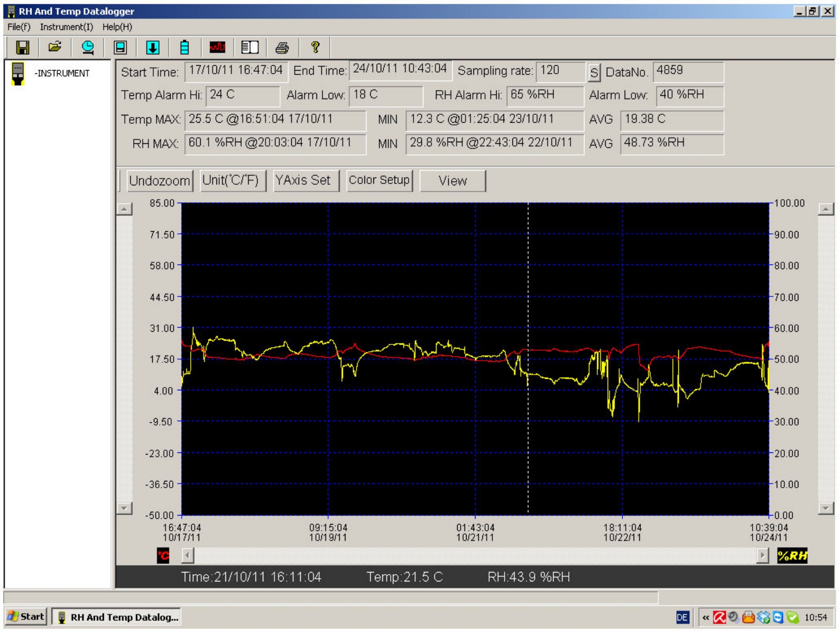
Task: Open the Instrument(I) menu
Action: coord(66,27)
